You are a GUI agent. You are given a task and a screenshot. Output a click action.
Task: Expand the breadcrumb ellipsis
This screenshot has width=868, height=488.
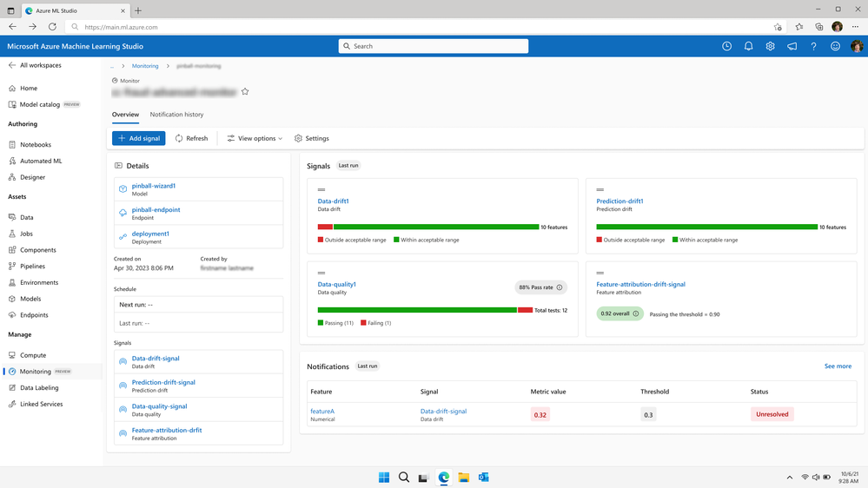112,66
